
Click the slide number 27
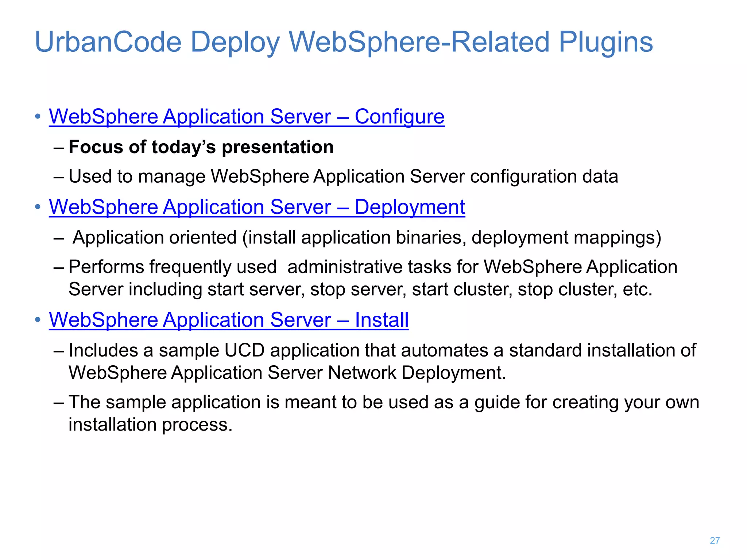pyautogui.click(x=715, y=541)
